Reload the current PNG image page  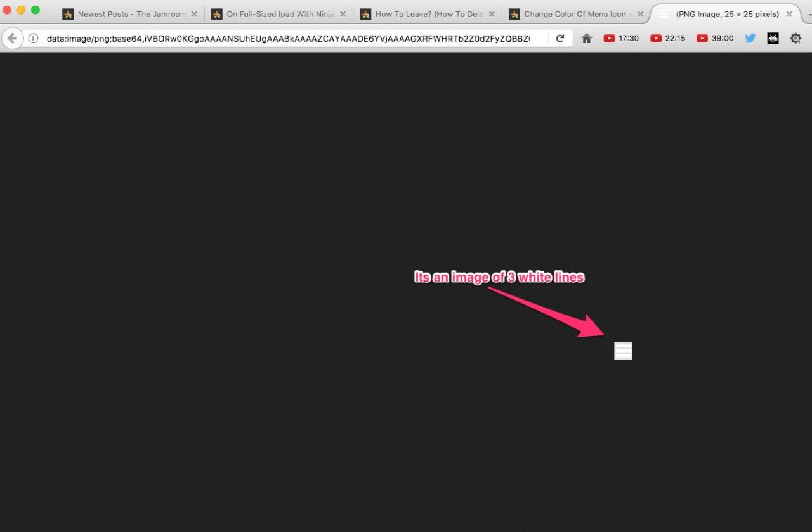560,39
